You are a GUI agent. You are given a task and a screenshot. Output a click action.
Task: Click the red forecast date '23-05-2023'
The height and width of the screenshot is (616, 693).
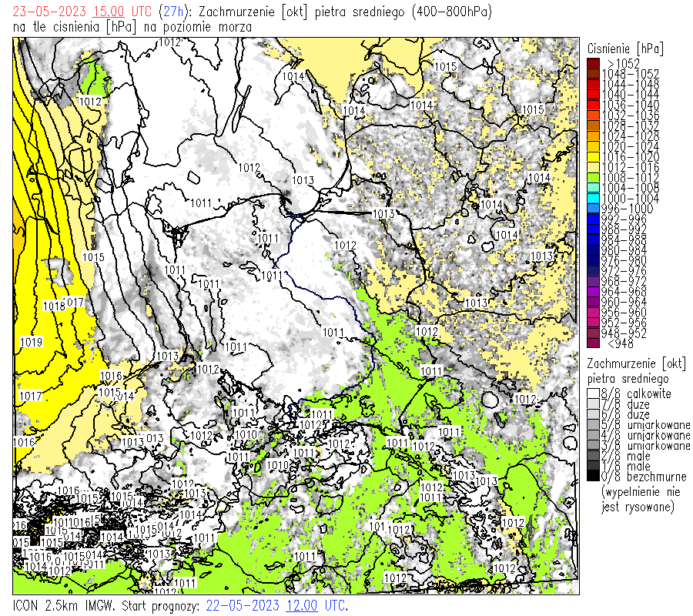click(49, 12)
